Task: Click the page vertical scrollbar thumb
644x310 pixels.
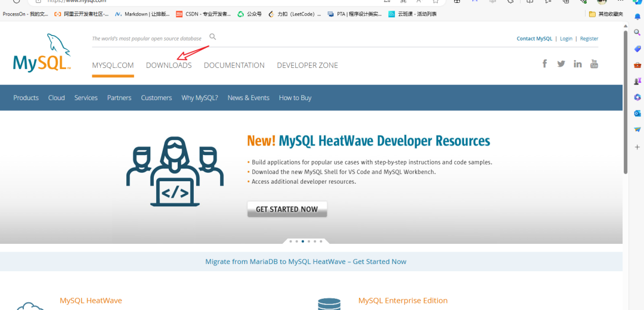Action: pyautogui.click(x=626, y=102)
